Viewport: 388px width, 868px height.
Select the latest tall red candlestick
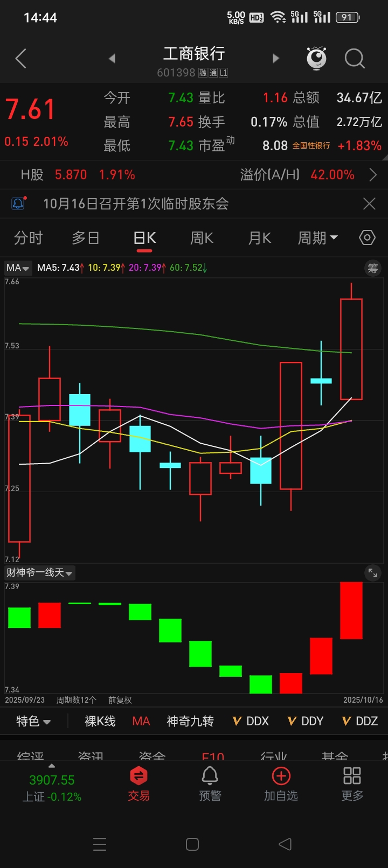[351, 349]
